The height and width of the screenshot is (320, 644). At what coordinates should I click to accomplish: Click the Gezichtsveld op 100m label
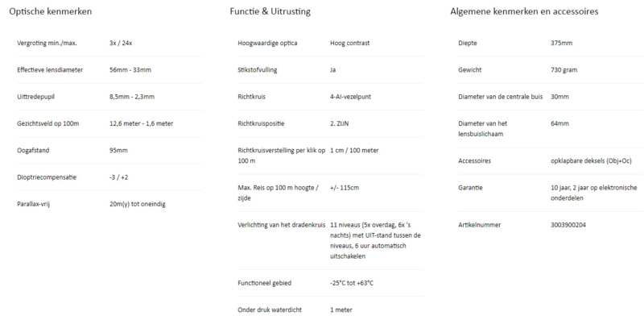click(47, 124)
